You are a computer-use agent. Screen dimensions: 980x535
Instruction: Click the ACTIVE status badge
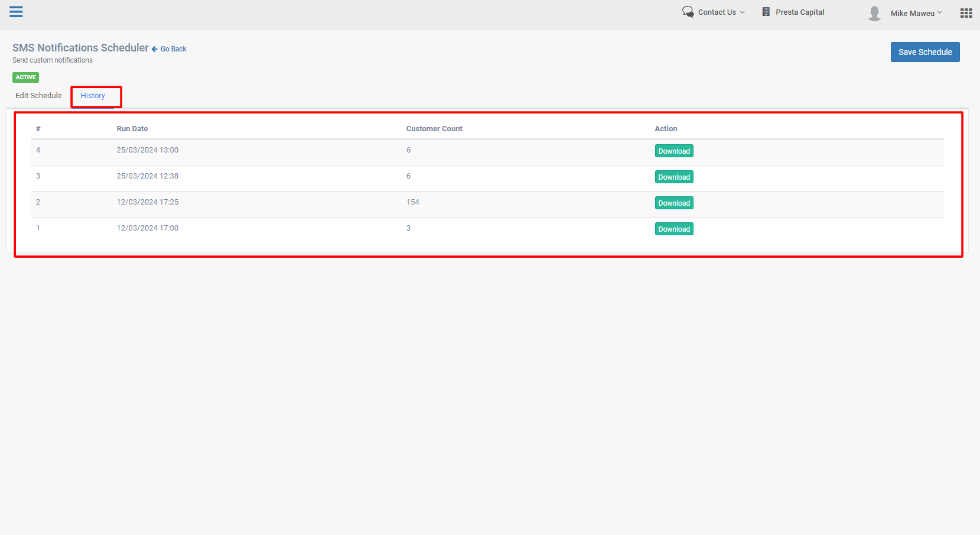25,77
